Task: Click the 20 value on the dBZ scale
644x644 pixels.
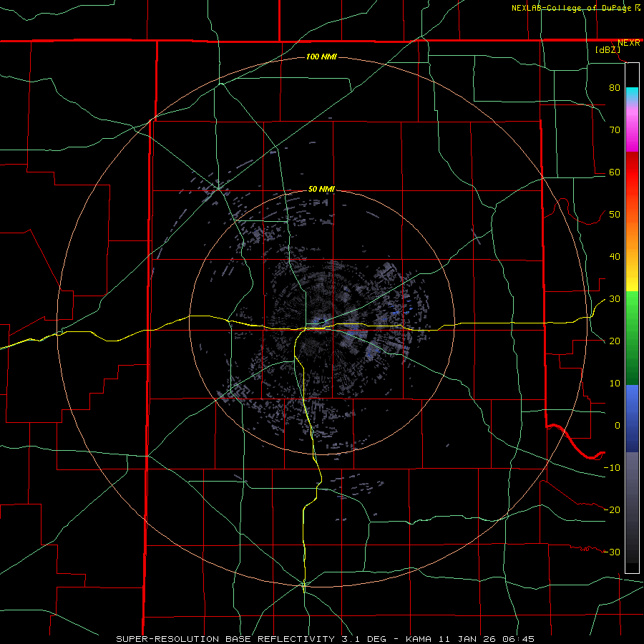Action: tap(615, 341)
